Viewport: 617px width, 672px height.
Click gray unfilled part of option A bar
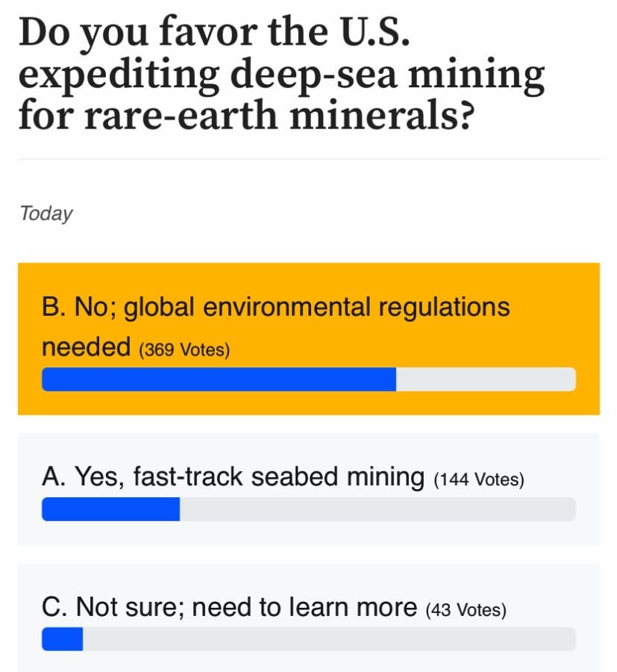[x=377, y=509]
